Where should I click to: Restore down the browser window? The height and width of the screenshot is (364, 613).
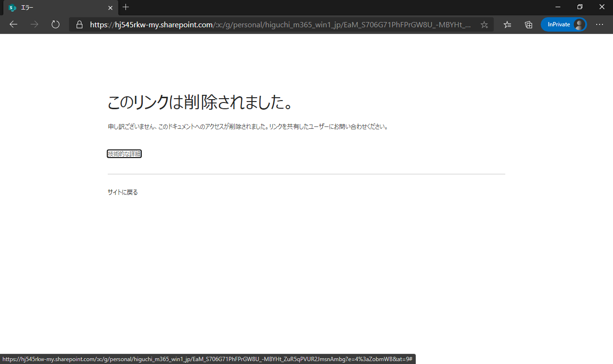[580, 7]
